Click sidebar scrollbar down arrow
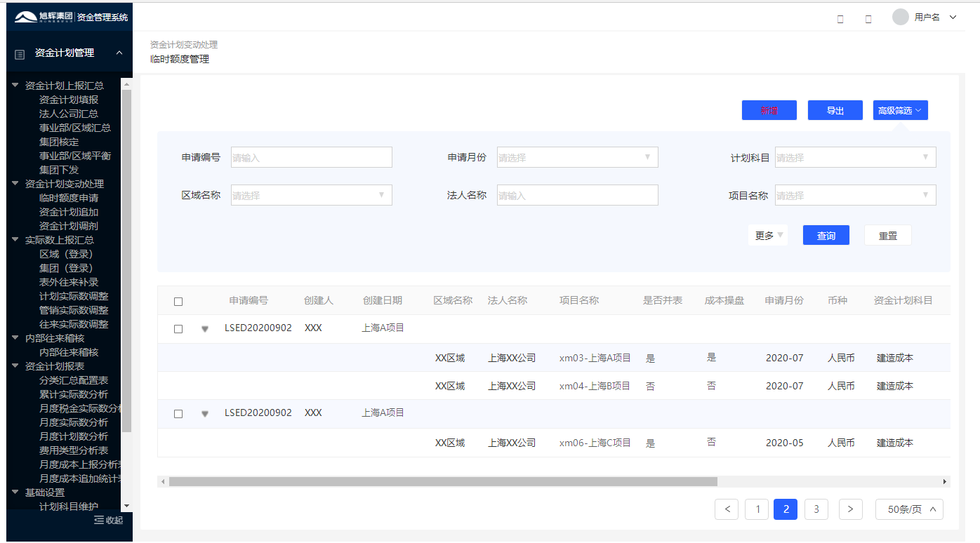The image size is (980, 543). coord(126,505)
